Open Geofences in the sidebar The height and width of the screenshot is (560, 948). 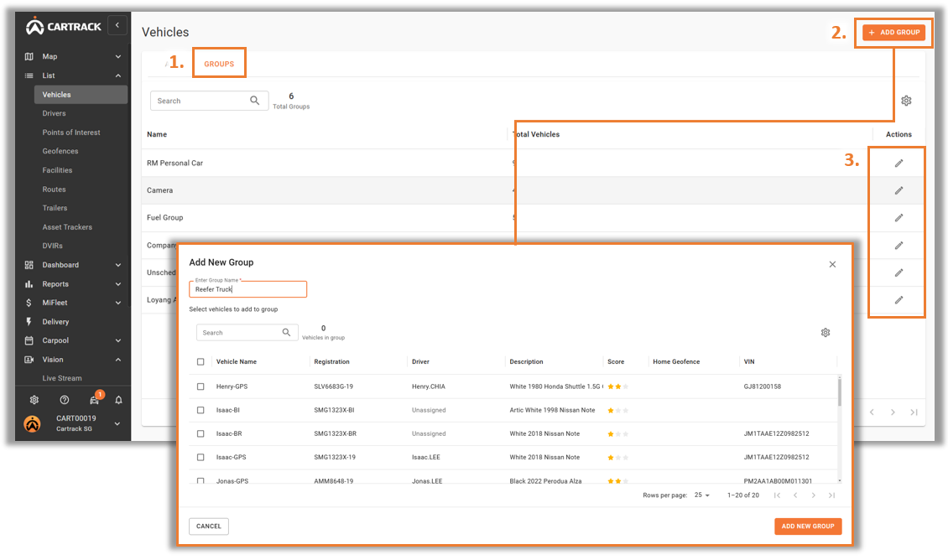pyautogui.click(x=60, y=151)
